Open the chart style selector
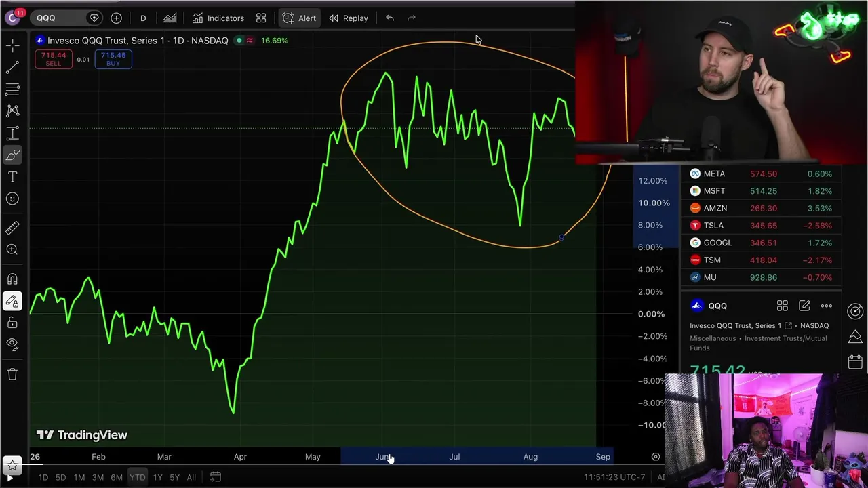 click(170, 18)
